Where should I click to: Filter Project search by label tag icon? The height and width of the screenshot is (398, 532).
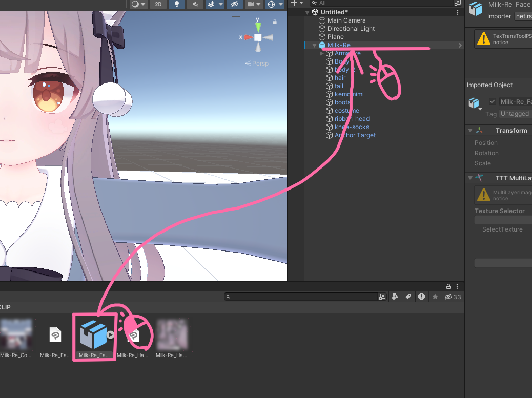(x=408, y=297)
